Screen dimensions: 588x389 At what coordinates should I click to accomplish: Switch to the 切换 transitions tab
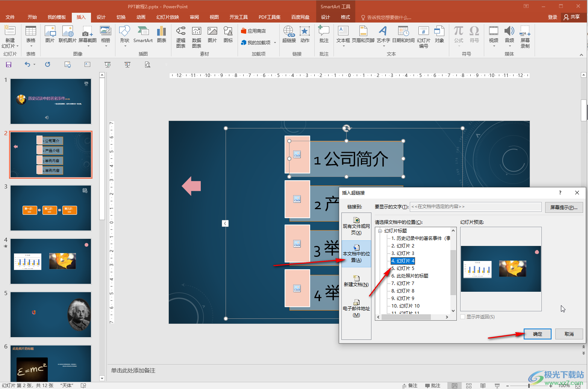pos(121,17)
